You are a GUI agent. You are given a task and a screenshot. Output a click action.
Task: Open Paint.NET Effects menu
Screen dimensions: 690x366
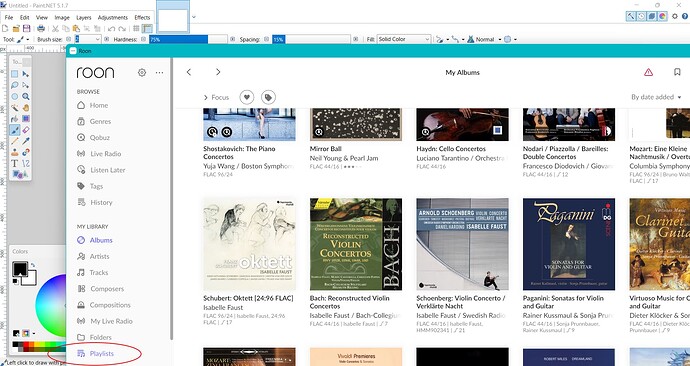(x=142, y=18)
